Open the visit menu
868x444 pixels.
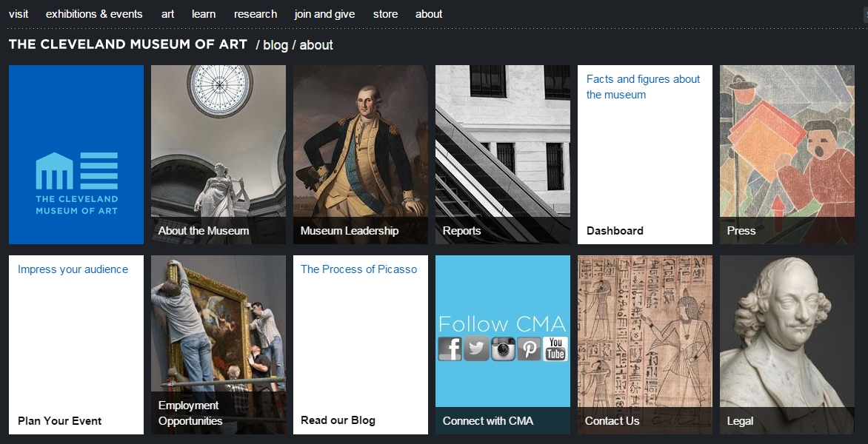click(19, 14)
